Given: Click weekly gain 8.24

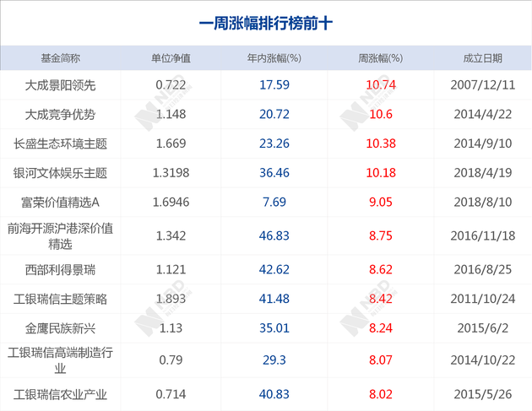Looking at the screenshot, I should [x=381, y=328].
